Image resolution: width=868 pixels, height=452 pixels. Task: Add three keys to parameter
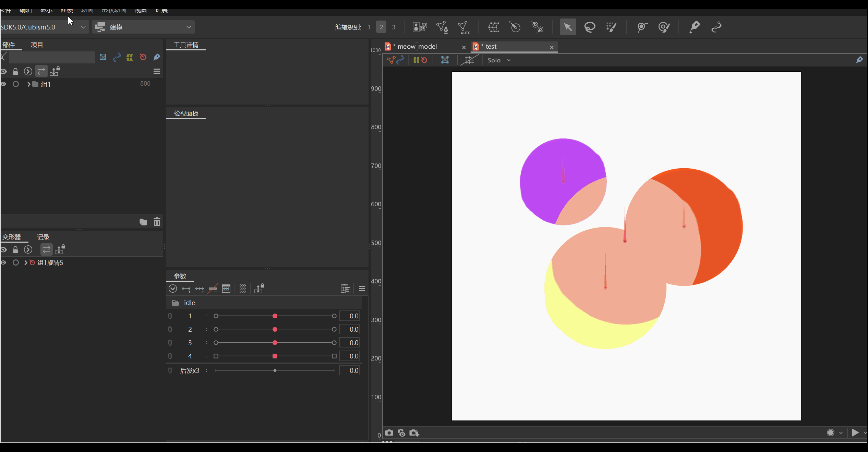click(200, 289)
